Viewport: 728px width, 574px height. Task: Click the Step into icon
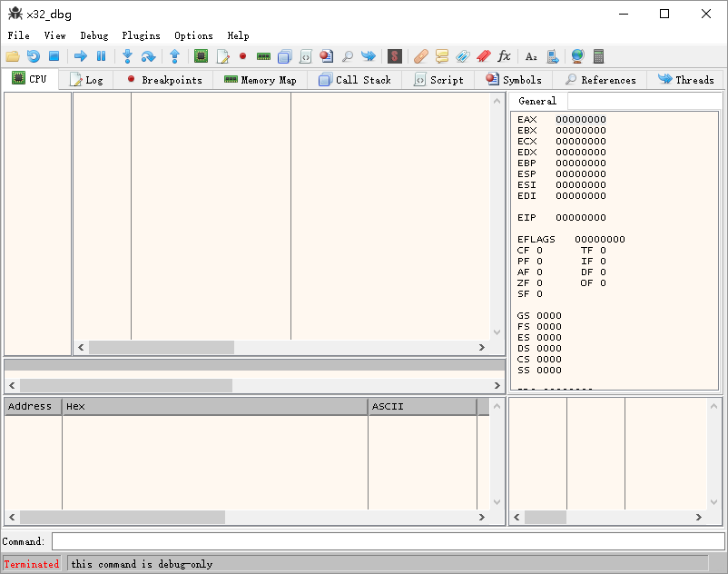point(127,56)
